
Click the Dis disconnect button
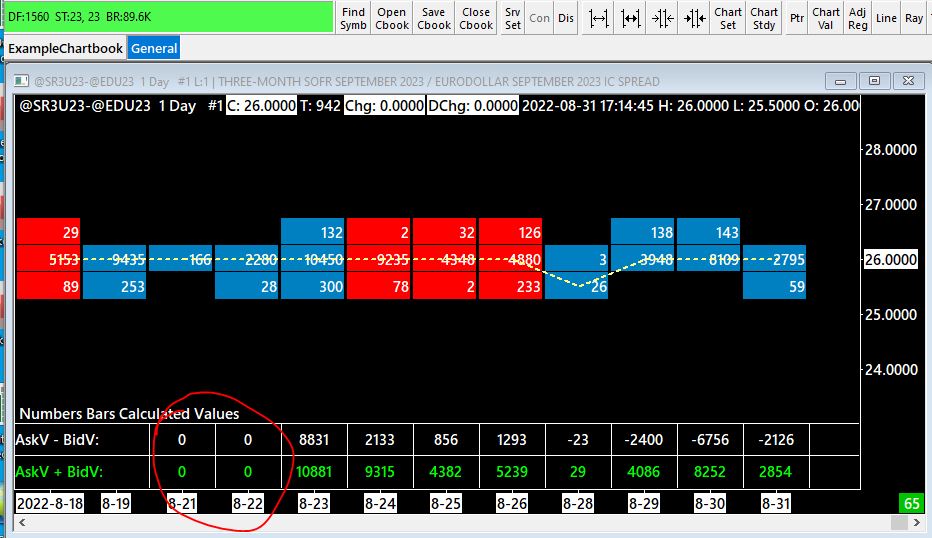(566, 18)
